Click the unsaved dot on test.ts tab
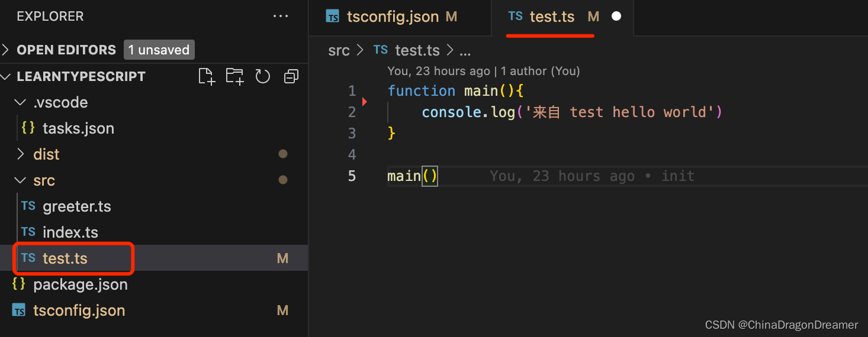Viewport: 868px width, 337px height. coord(616,17)
